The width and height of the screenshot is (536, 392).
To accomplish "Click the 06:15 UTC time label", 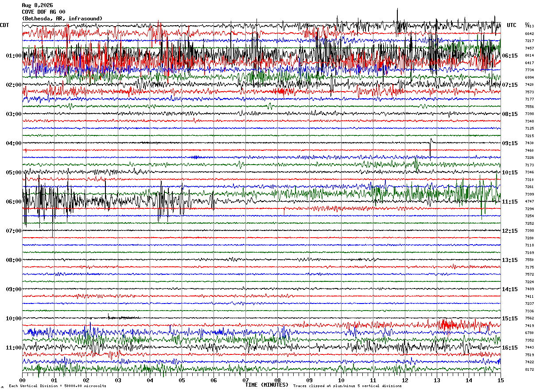I will pyautogui.click(x=510, y=56).
